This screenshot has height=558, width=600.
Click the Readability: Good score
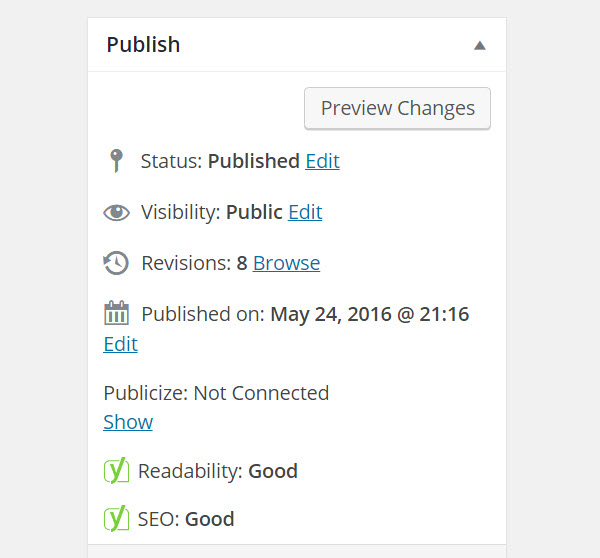point(218,471)
